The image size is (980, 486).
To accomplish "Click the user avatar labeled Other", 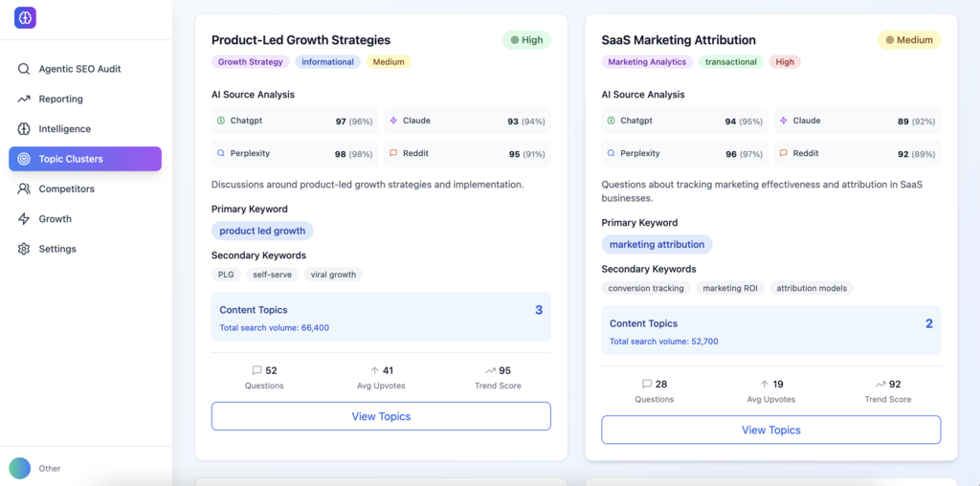I will (20, 468).
